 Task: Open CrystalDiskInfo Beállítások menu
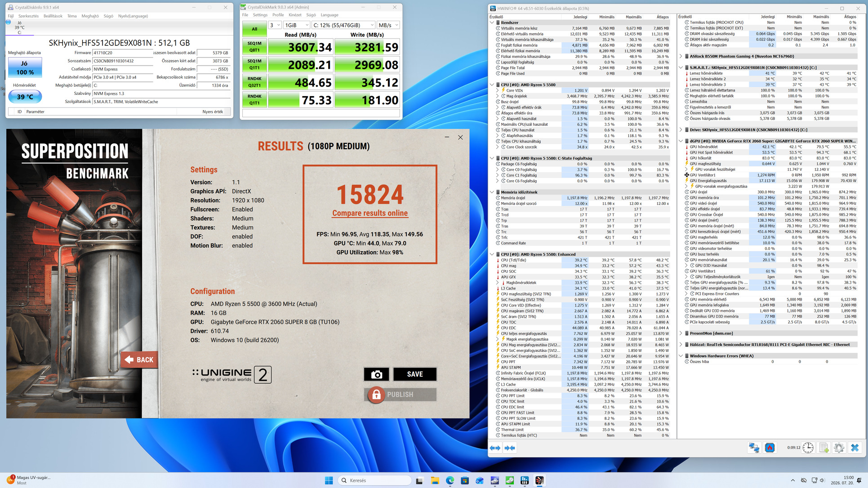(x=53, y=16)
